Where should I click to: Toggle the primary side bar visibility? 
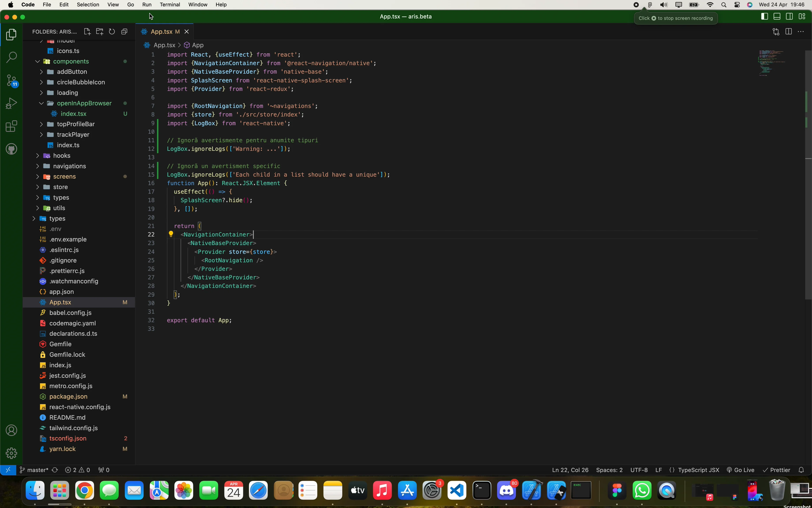point(764,17)
